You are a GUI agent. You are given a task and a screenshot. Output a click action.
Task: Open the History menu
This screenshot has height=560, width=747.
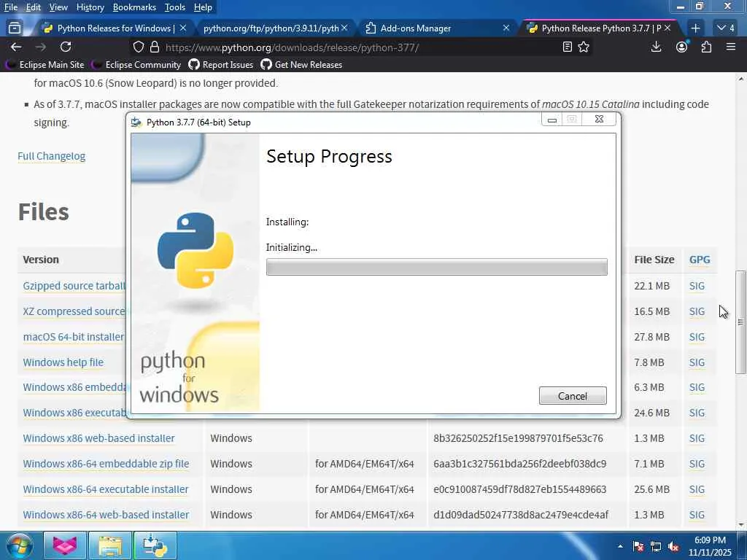coord(90,7)
